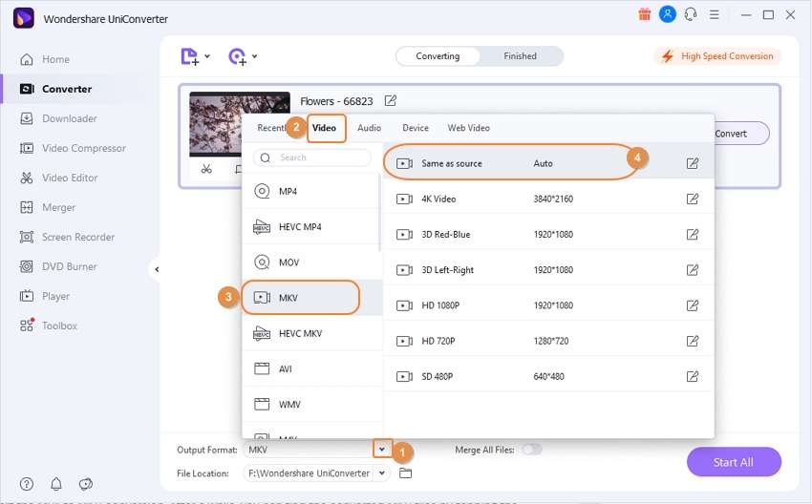The height and width of the screenshot is (504, 812).
Task: Open the file location folder icon
Action: [x=405, y=472]
